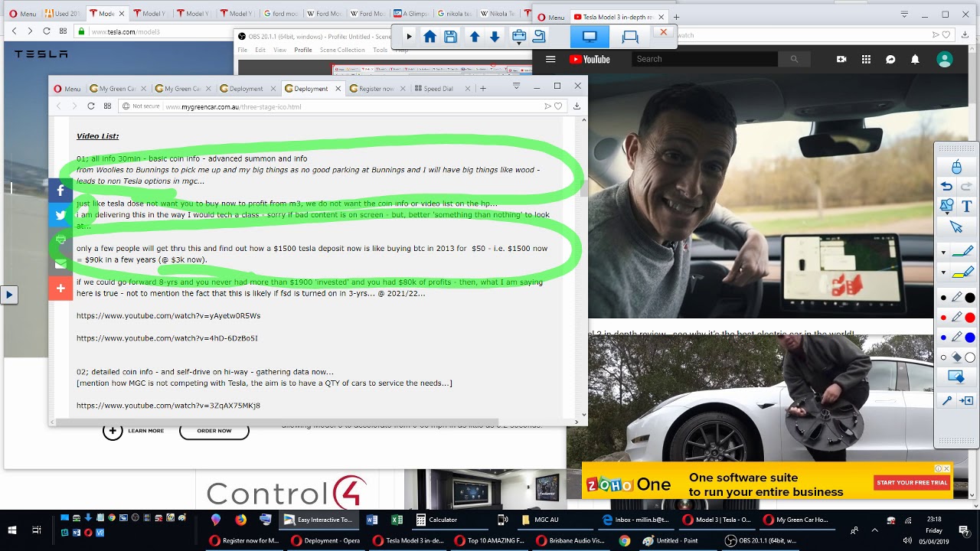980x551 pixels.
Task: Open the 3ZqAX75MKj8 YouTube link
Action: tap(168, 405)
